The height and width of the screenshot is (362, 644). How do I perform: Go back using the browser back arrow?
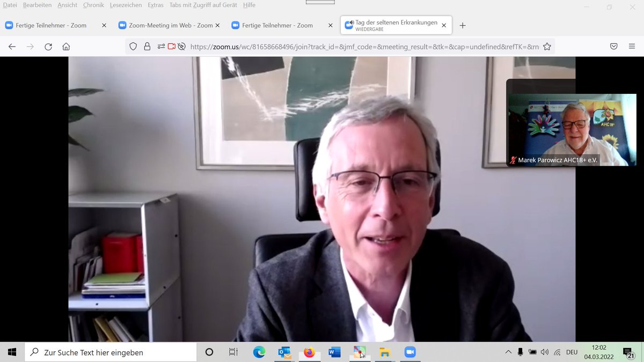[x=12, y=47]
